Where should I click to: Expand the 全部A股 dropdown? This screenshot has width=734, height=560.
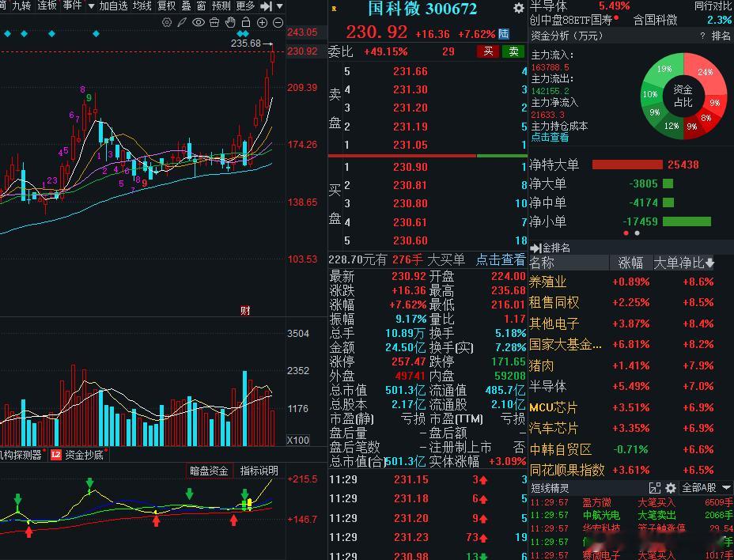[706, 488]
